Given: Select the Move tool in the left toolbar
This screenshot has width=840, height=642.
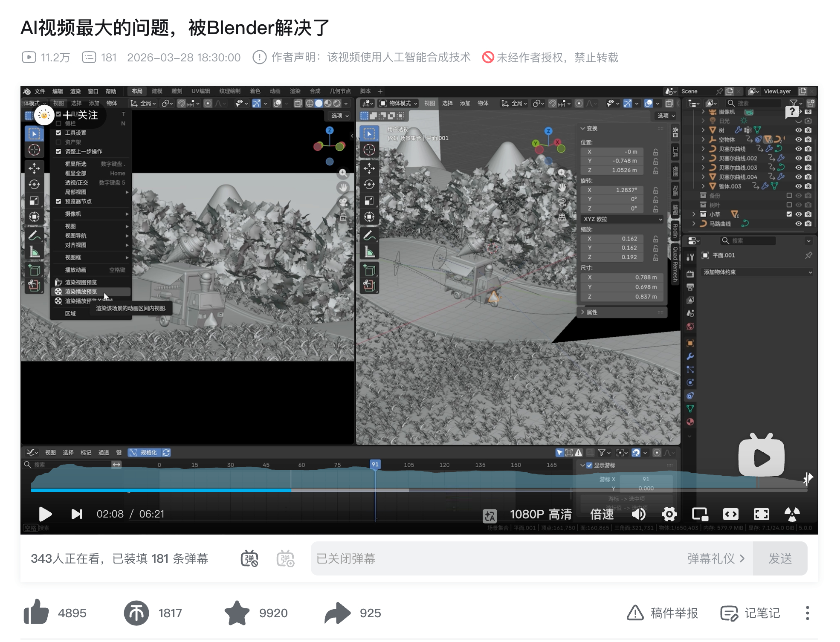Looking at the screenshot, I should click(35, 168).
